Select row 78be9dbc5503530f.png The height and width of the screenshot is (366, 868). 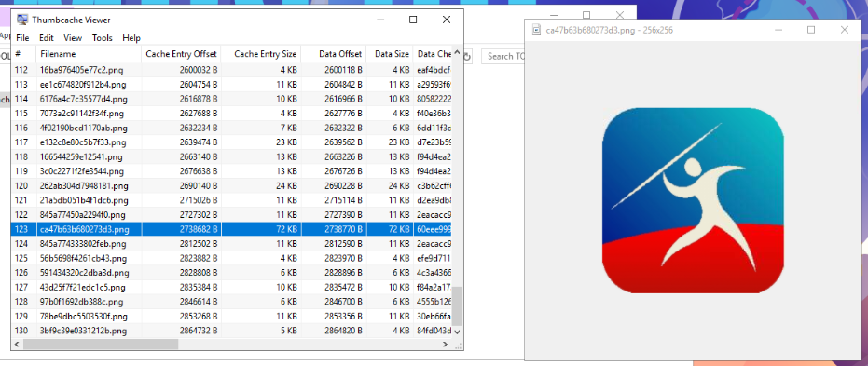click(231, 317)
